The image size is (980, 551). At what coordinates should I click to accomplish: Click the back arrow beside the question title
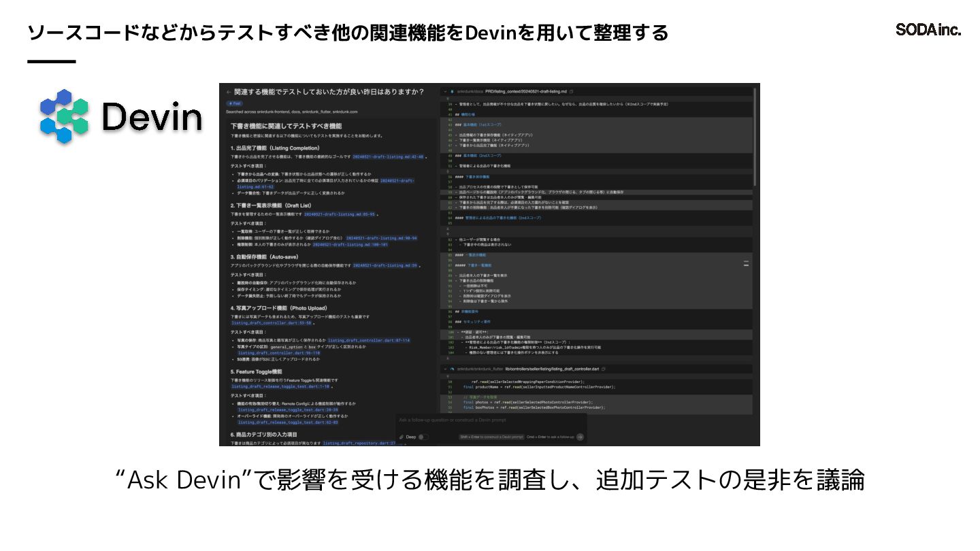click(229, 92)
